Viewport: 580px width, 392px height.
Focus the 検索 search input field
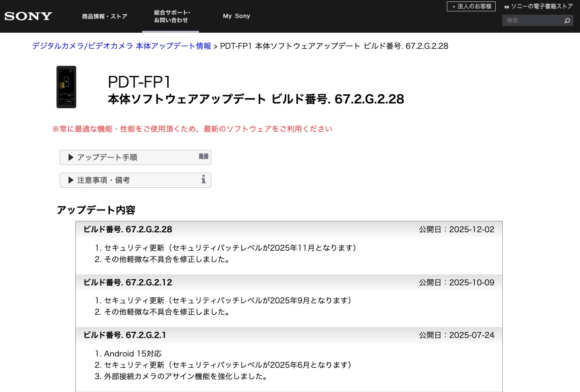pyautogui.click(x=532, y=20)
